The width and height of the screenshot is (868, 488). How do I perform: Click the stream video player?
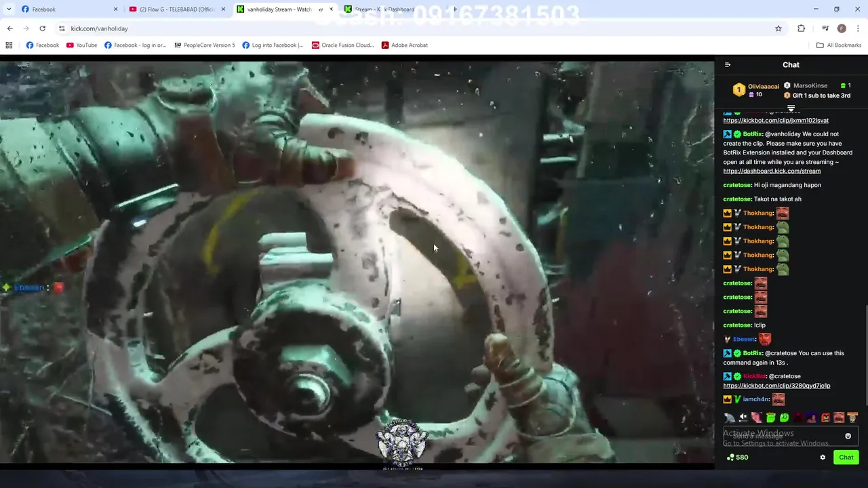click(357, 262)
